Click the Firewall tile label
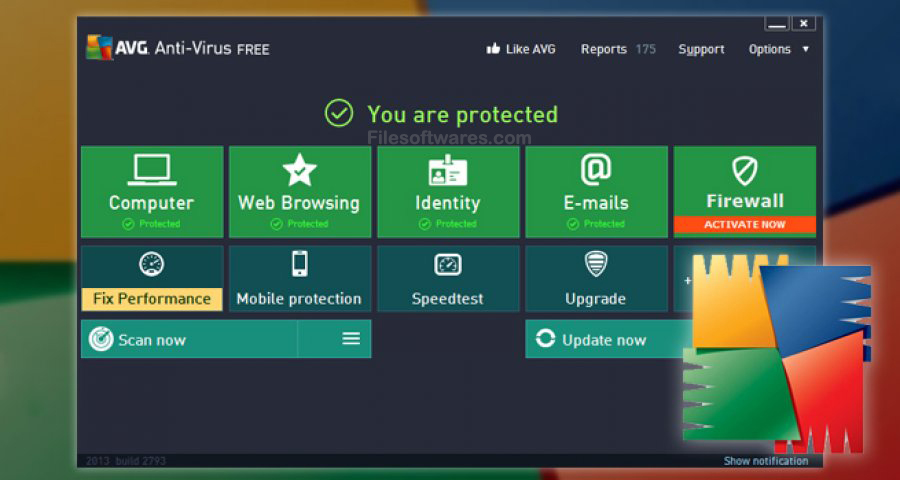 745,201
